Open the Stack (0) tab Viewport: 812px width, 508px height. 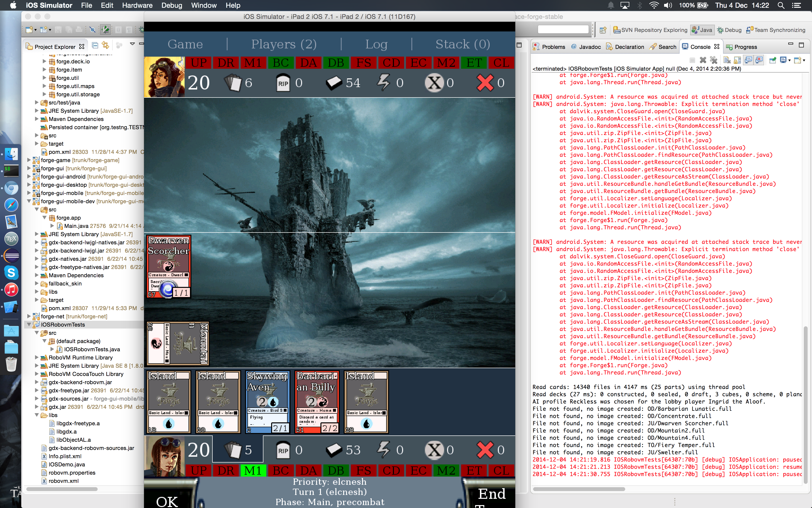463,44
